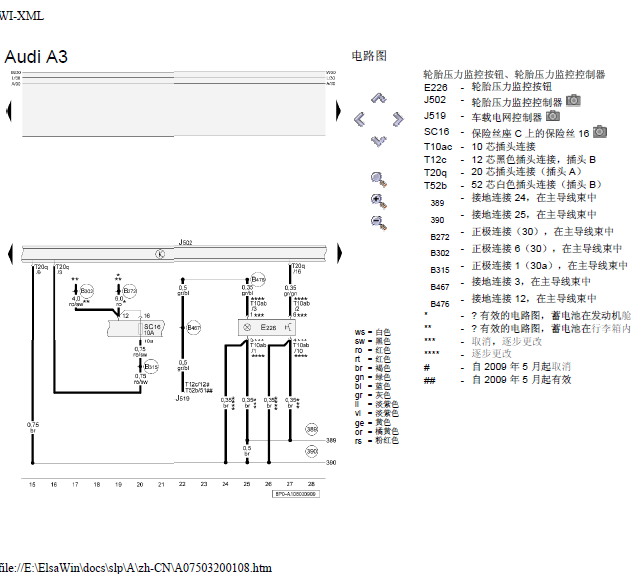
Task: Open the camera photo for SC16
Action: coord(600,132)
